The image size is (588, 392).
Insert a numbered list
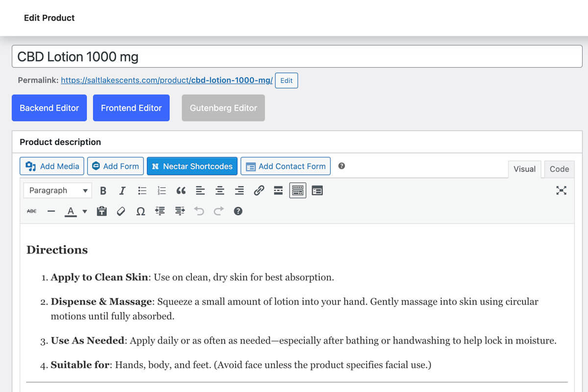coord(162,191)
